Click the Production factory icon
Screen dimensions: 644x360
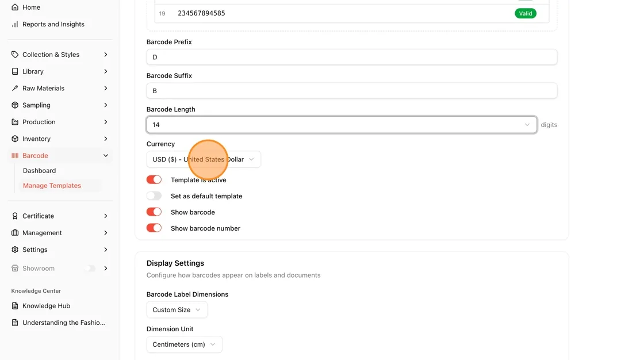[x=15, y=122]
